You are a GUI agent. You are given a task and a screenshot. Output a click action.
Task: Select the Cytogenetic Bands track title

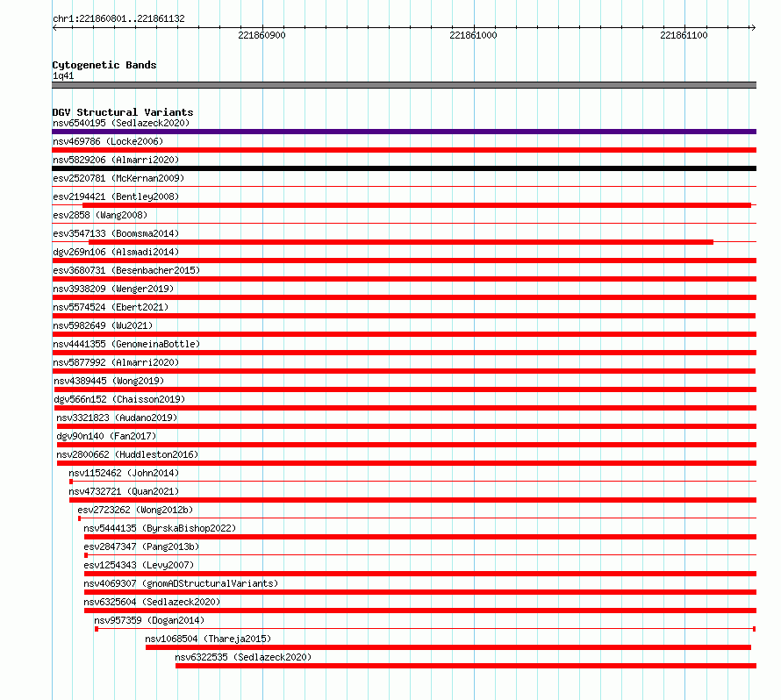point(104,65)
